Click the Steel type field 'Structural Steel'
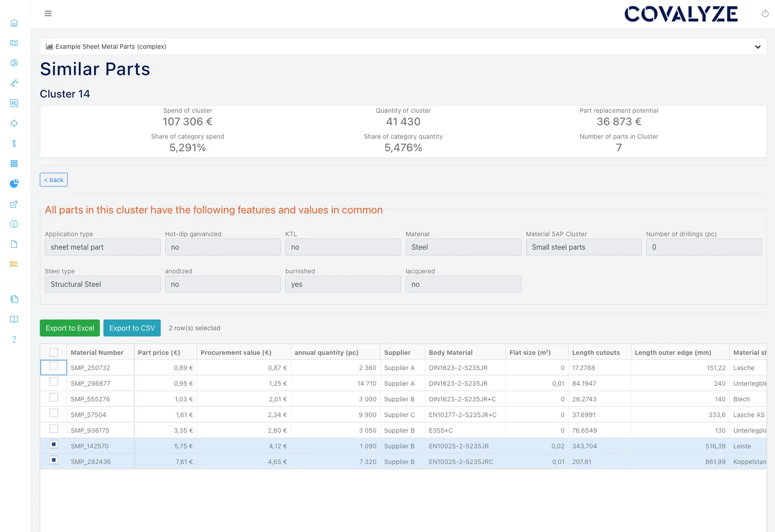The height and width of the screenshot is (532, 775). [x=103, y=284]
